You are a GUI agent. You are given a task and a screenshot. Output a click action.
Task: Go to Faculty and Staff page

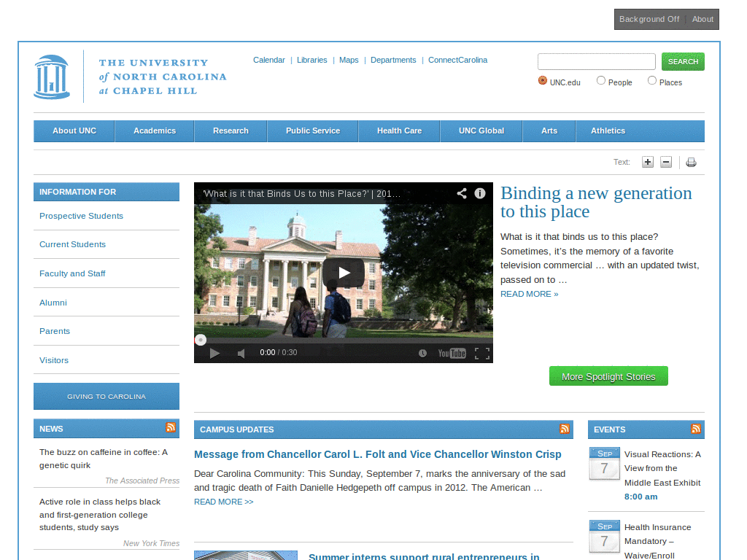(72, 273)
